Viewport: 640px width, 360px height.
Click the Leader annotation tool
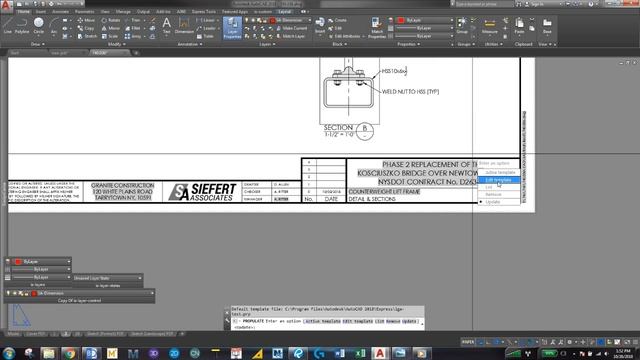tap(206, 28)
